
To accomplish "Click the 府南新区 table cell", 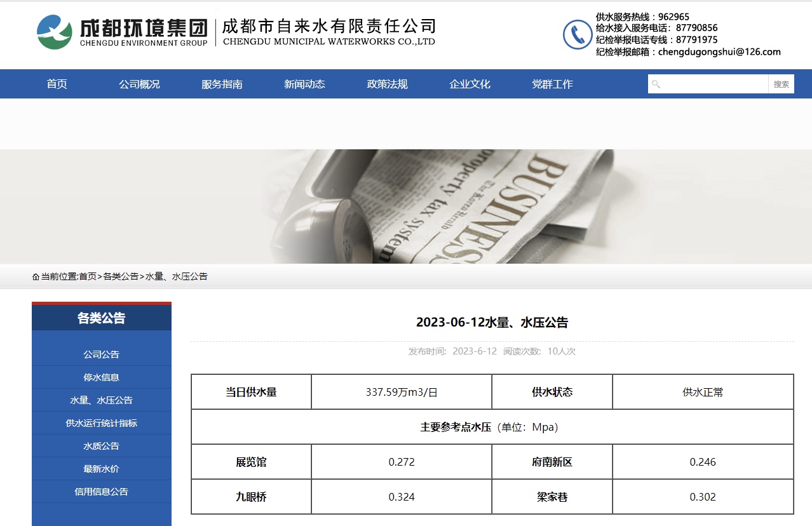I will click(552, 462).
